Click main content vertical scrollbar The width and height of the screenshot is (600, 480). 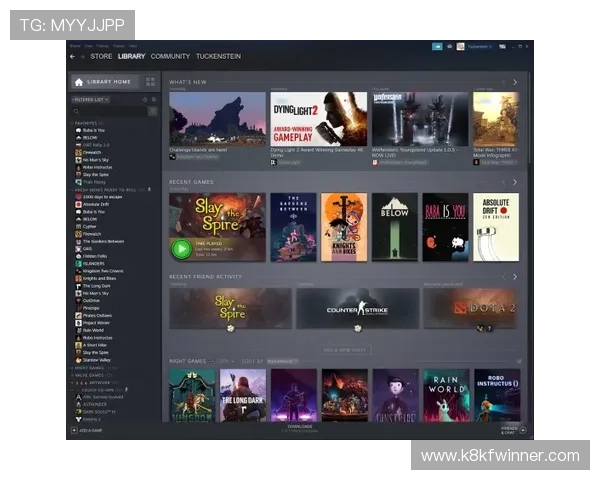(530, 119)
